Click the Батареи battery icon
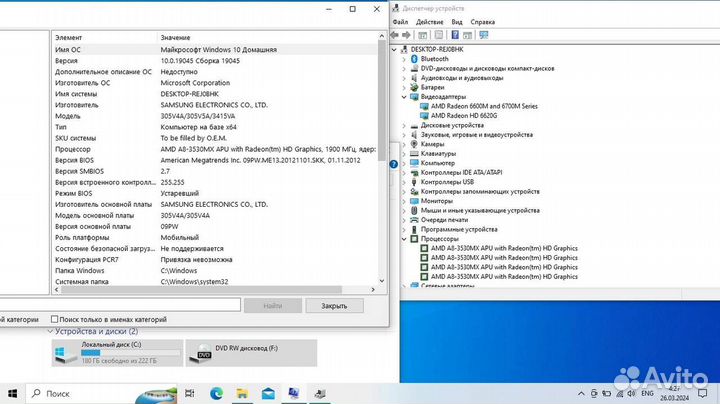Screen dimensions: 720x404 click(414, 87)
